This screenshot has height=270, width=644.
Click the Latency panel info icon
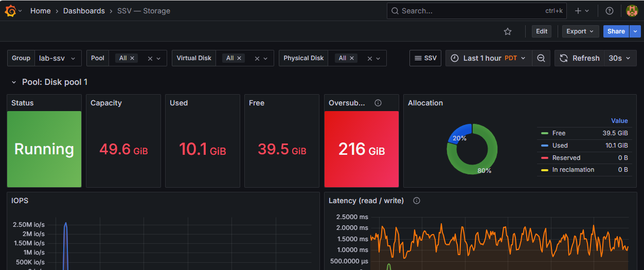pyautogui.click(x=417, y=201)
